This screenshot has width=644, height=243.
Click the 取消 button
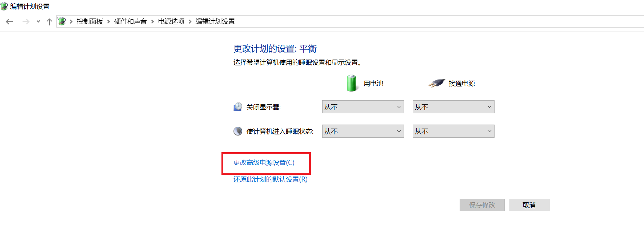click(x=529, y=205)
